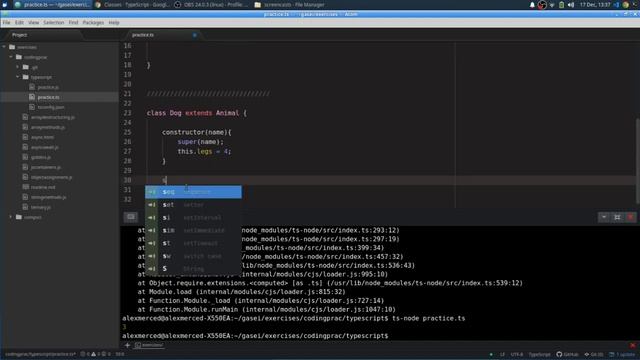Open the Edit menu
The height and width of the screenshot is (360, 640).
tap(19, 22)
